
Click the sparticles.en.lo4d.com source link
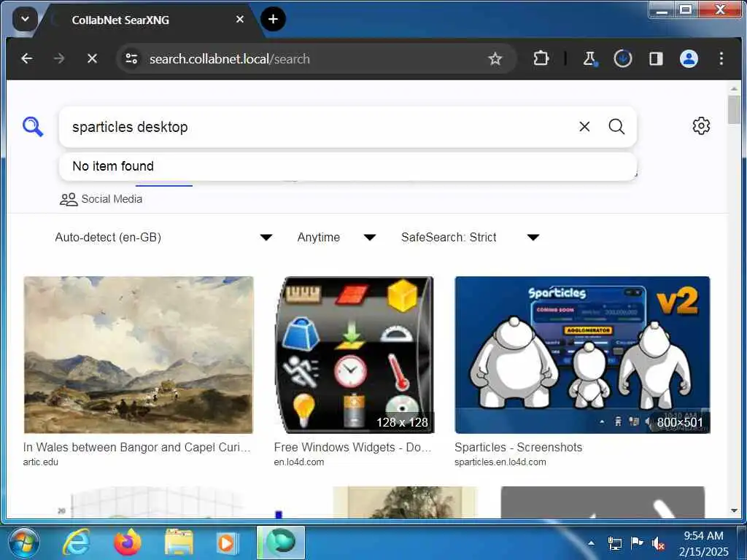coord(500,462)
